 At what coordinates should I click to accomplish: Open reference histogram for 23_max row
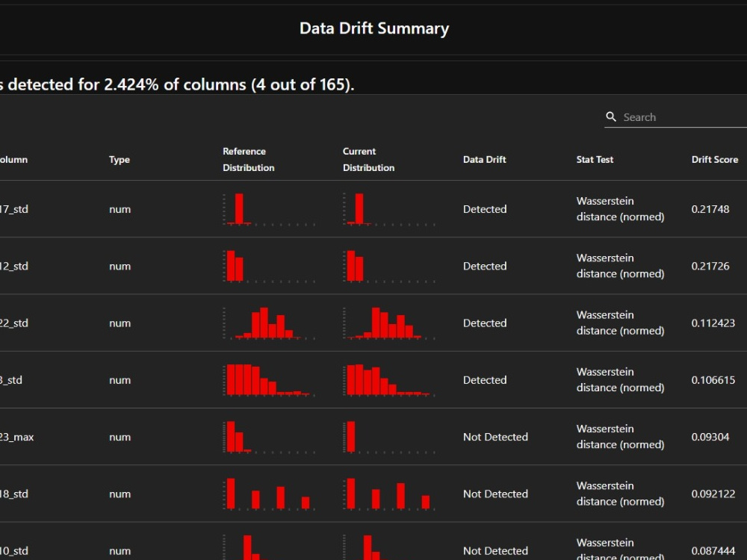[x=269, y=437]
